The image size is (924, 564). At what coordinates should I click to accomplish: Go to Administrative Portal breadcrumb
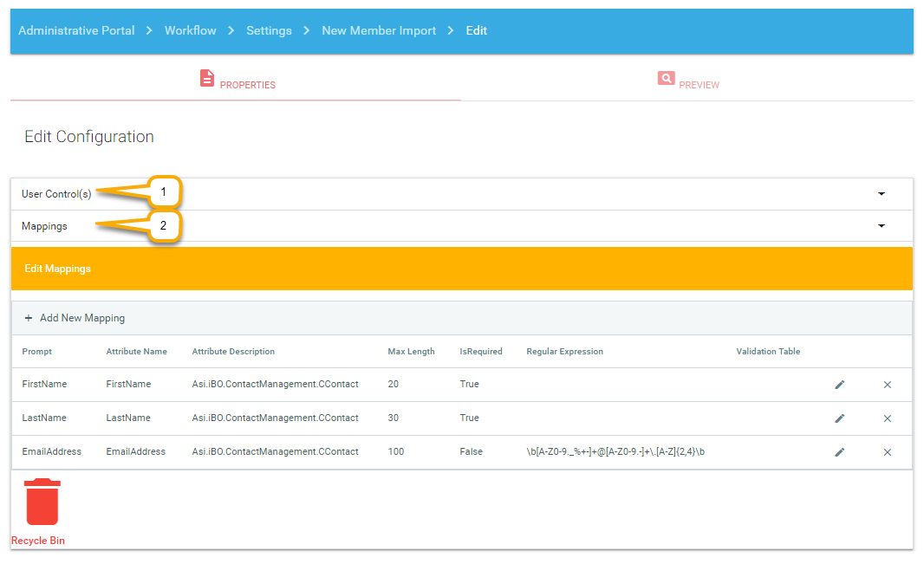[x=76, y=30]
